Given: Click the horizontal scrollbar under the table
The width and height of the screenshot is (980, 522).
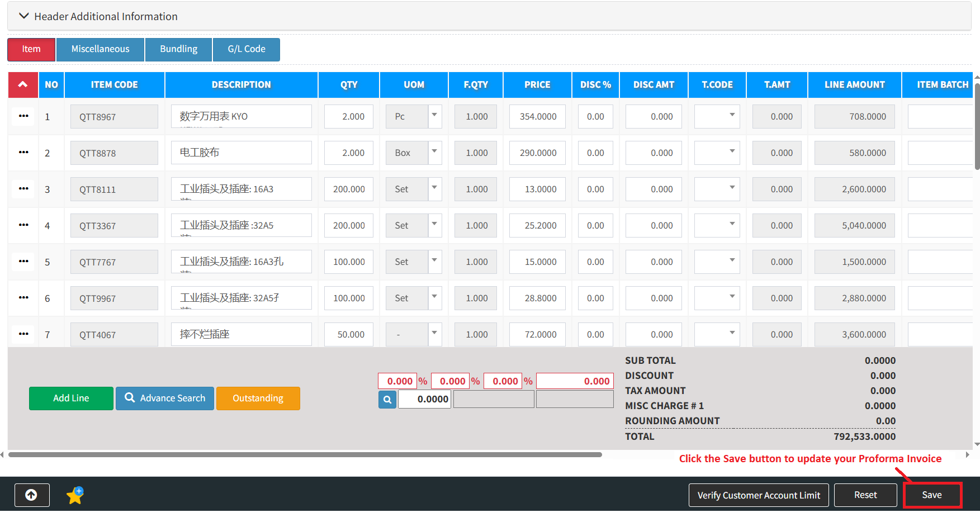Looking at the screenshot, I should coord(305,455).
